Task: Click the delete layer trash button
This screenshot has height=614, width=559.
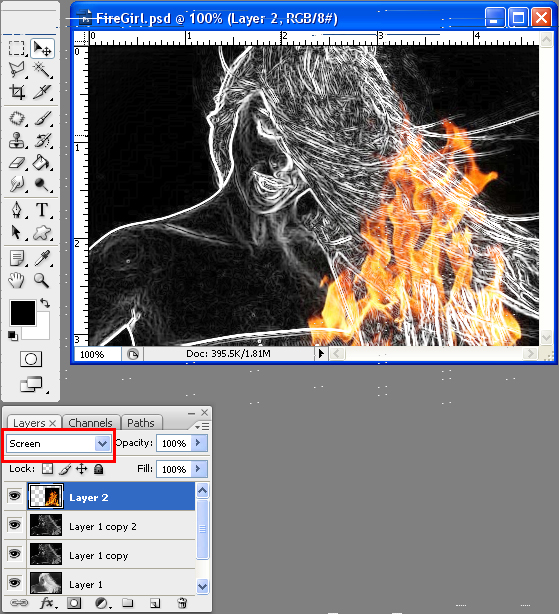Action: [182, 603]
